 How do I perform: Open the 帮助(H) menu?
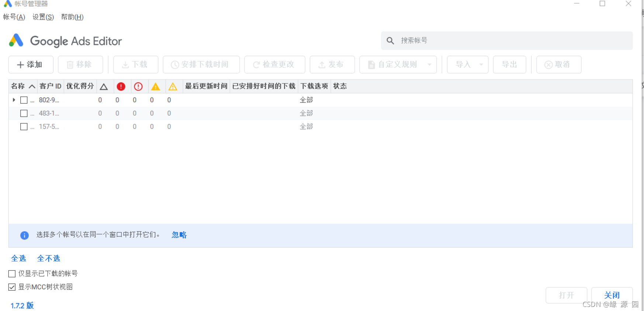[x=72, y=17]
